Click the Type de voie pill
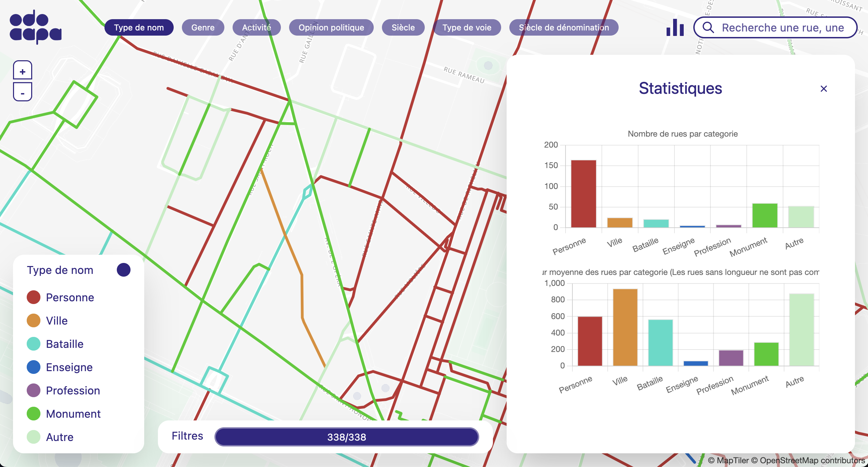Viewport: 868px width, 467px height. pos(467,27)
